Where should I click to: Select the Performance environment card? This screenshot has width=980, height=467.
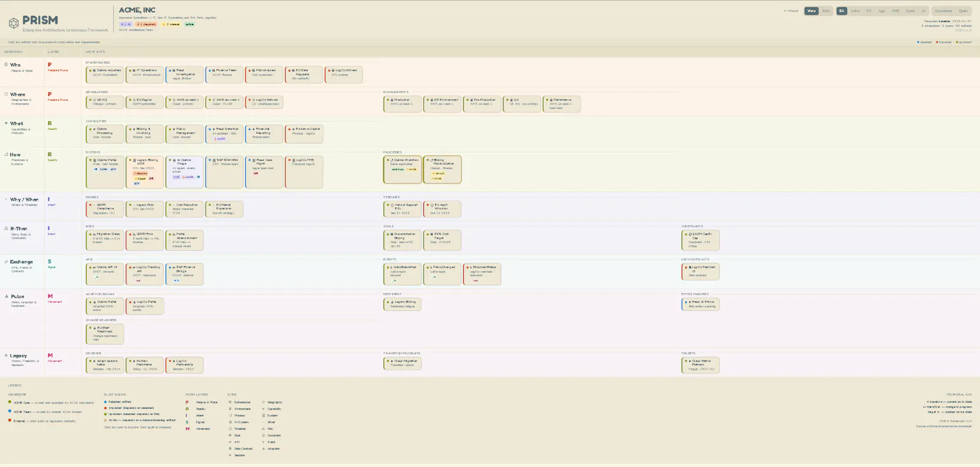[562, 104]
